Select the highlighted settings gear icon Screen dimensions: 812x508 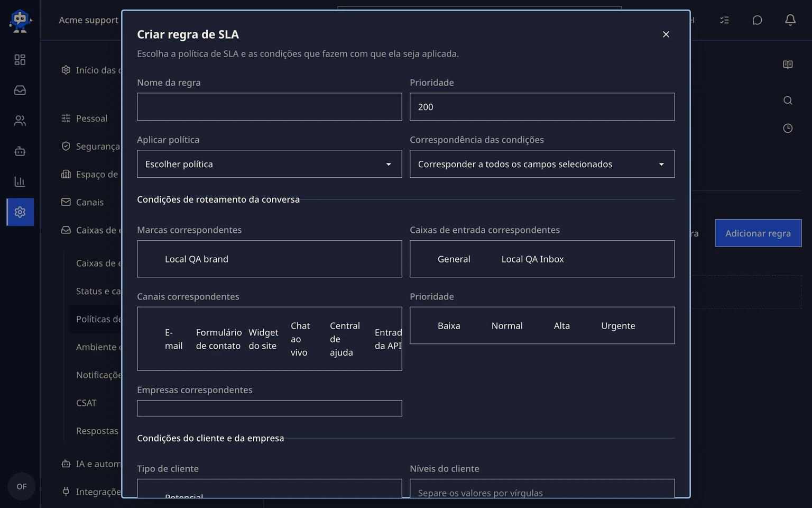(x=20, y=212)
